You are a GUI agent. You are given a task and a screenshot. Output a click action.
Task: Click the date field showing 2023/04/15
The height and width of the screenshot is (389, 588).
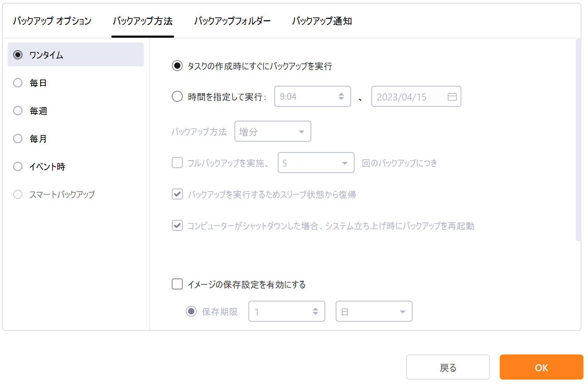point(416,96)
